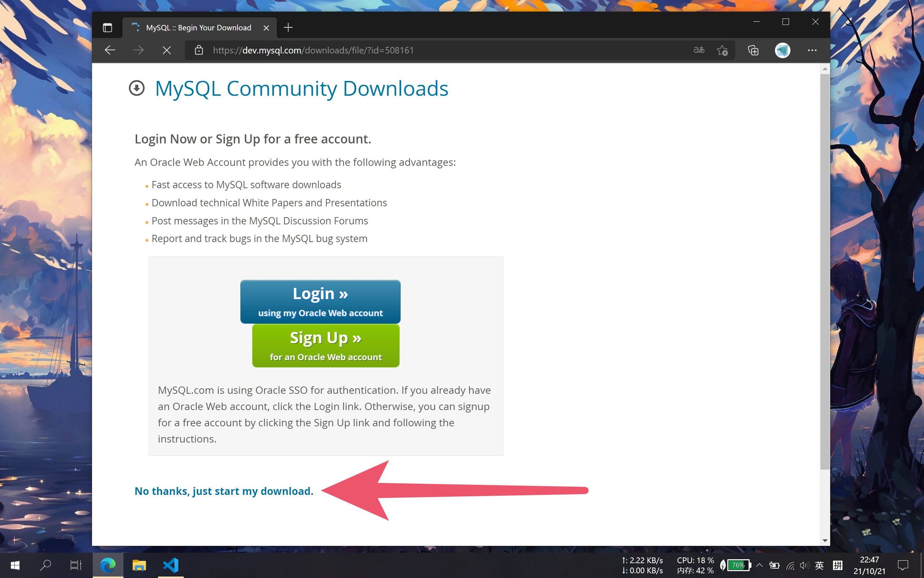Click the forward navigation arrow

click(139, 50)
